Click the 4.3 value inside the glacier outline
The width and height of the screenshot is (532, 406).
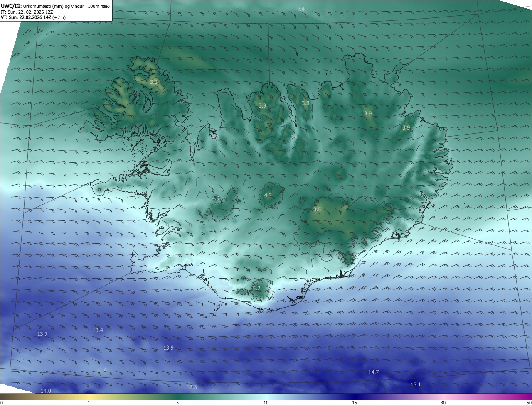268,195
